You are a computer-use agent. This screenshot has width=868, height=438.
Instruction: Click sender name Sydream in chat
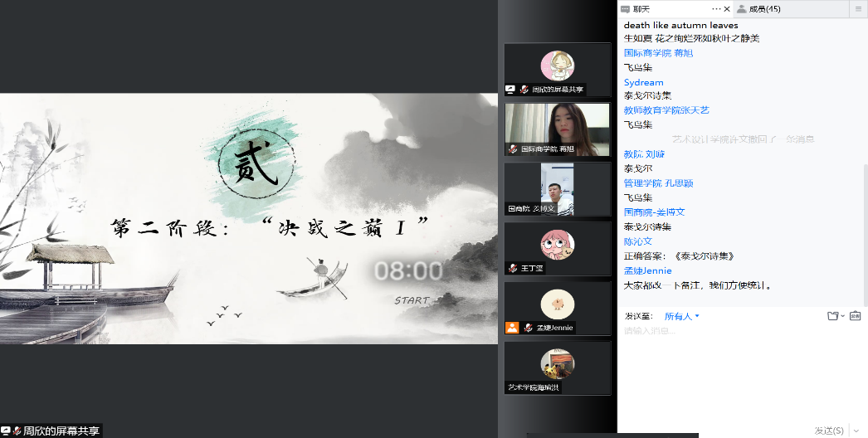(643, 82)
